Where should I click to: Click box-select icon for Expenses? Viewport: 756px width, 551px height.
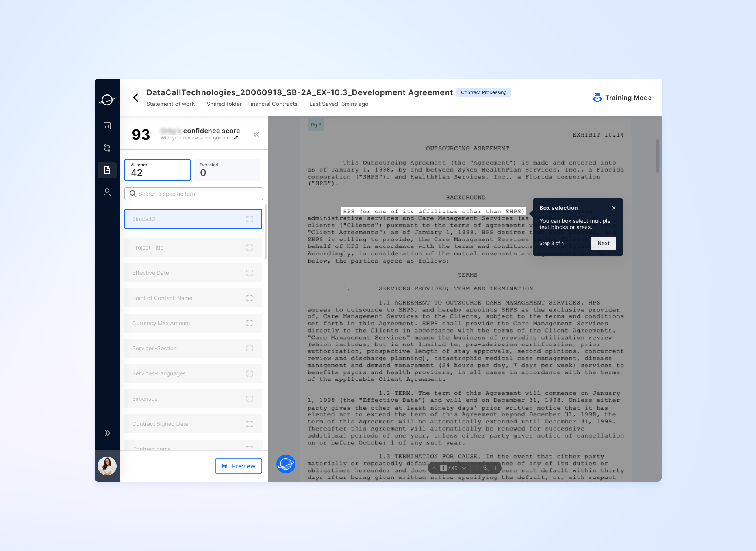(250, 399)
